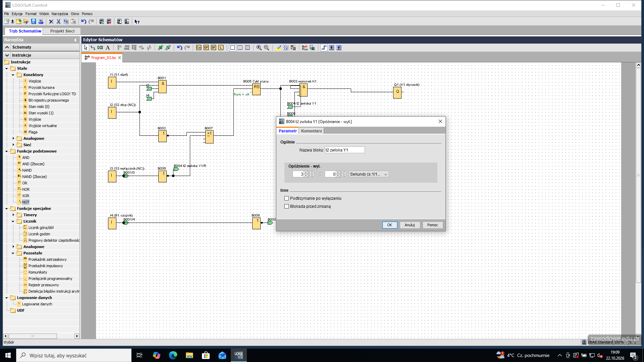The height and width of the screenshot is (362, 644).
Task: Switch to three-window split view
Action: pos(247,48)
